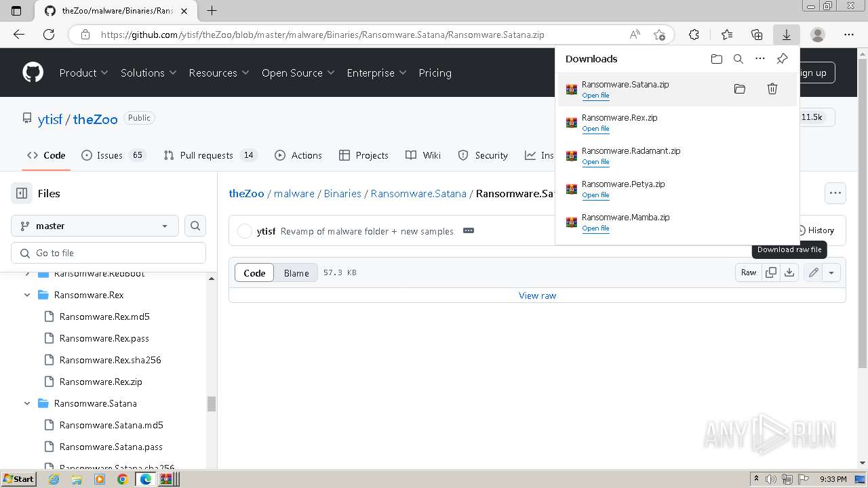Show Ransomware.Satana.zip in folder
868x488 pixels.
pyautogui.click(x=740, y=89)
